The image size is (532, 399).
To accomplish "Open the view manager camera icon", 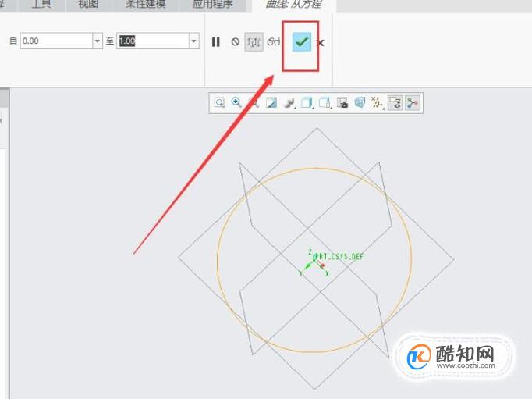I will click(x=342, y=102).
